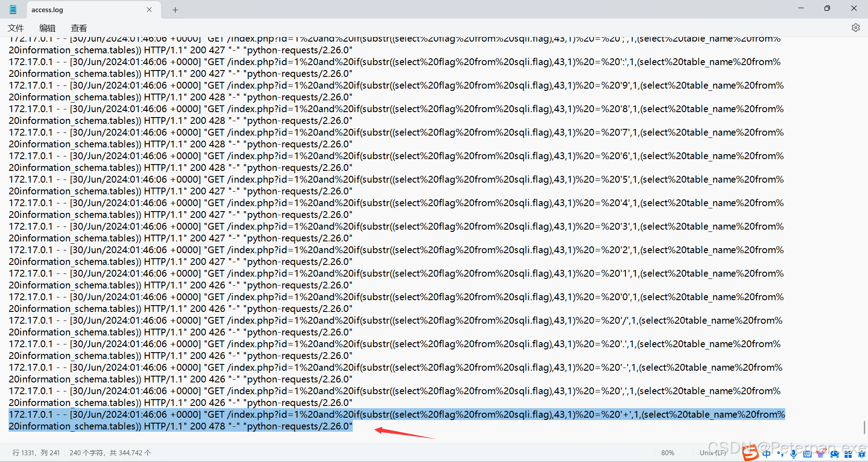Toggle Sogou punctuation mode icon
Screen dimensions: 868x462
click(x=780, y=453)
